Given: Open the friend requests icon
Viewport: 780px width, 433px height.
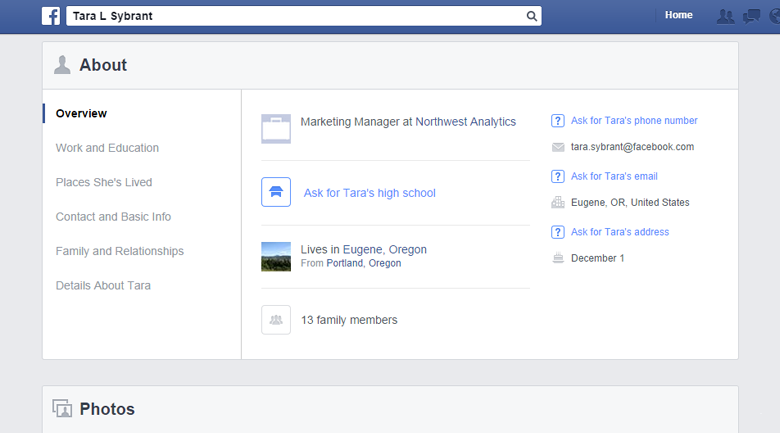Looking at the screenshot, I should tap(726, 16).
